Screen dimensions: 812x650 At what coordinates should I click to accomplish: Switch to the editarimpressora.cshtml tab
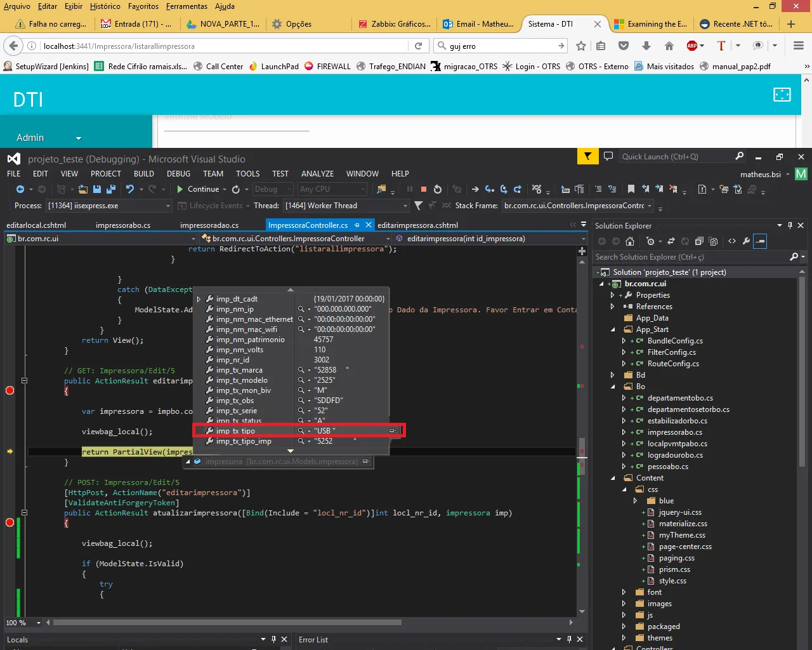coord(417,225)
